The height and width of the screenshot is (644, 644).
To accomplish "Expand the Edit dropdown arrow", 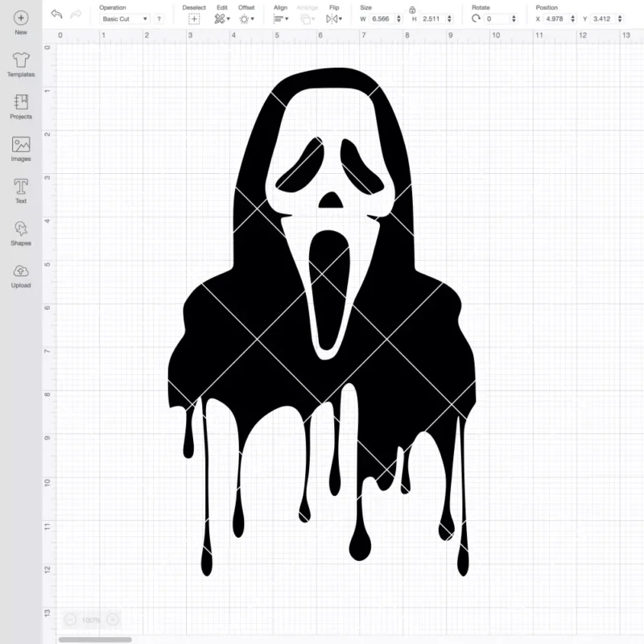I will point(229,19).
